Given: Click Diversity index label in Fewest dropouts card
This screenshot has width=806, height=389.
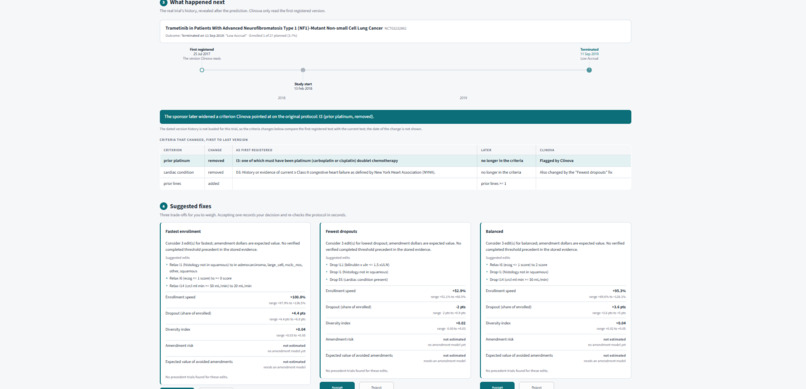Looking at the screenshot, I should click(338, 323).
